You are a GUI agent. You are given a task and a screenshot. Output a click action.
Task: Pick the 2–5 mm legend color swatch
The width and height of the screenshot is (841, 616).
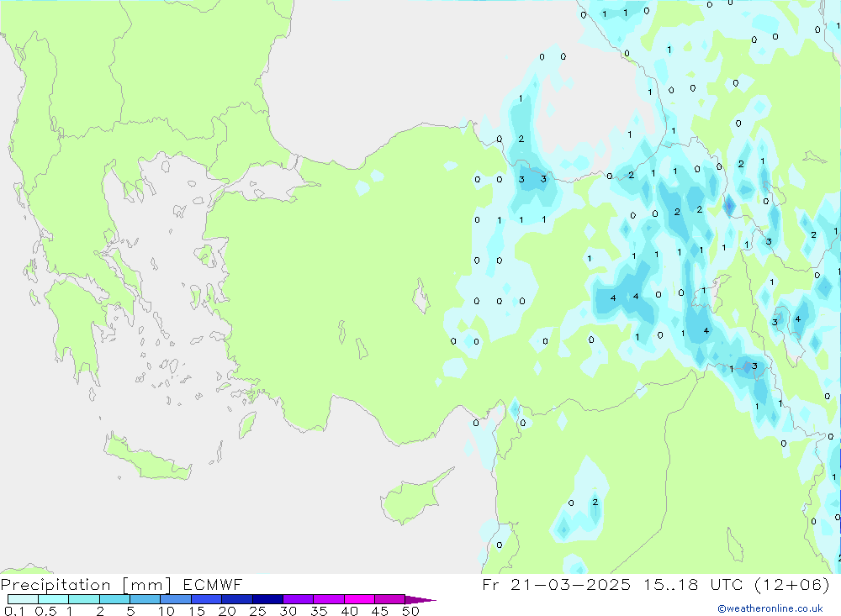tap(114, 599)
